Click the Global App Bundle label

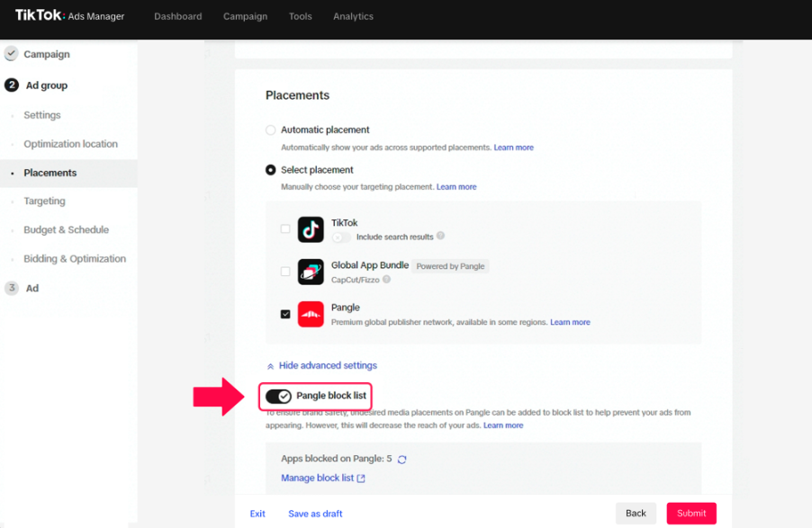point(370,265)
